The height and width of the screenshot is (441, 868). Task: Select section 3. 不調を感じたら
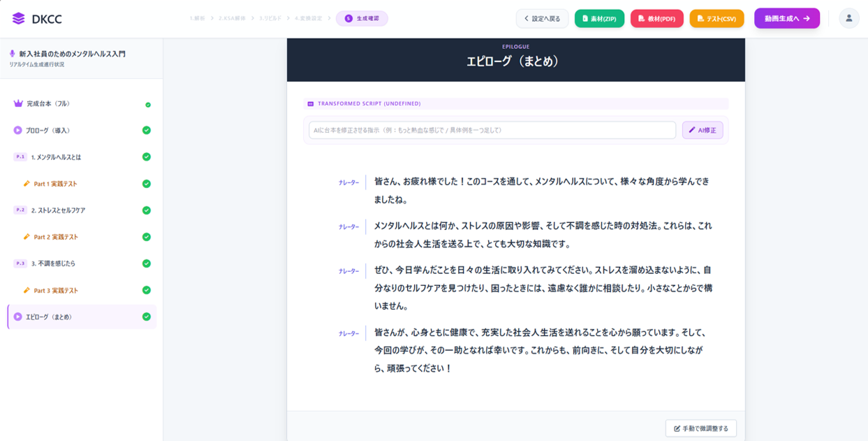[82, 263]
